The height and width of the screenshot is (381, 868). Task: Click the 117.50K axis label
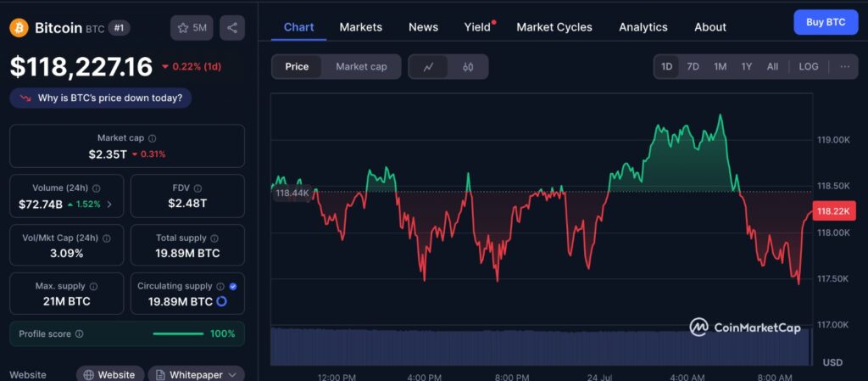tap(833, 278)
